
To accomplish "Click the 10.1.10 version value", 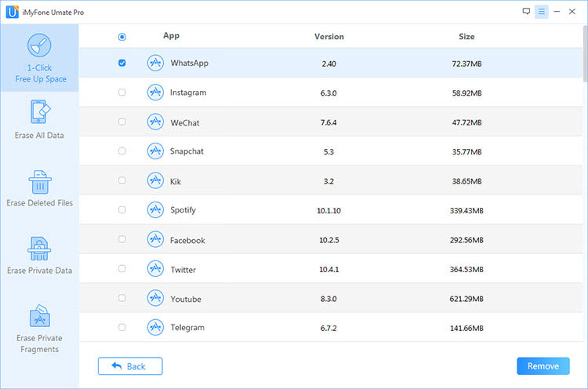I will point(328,211).
